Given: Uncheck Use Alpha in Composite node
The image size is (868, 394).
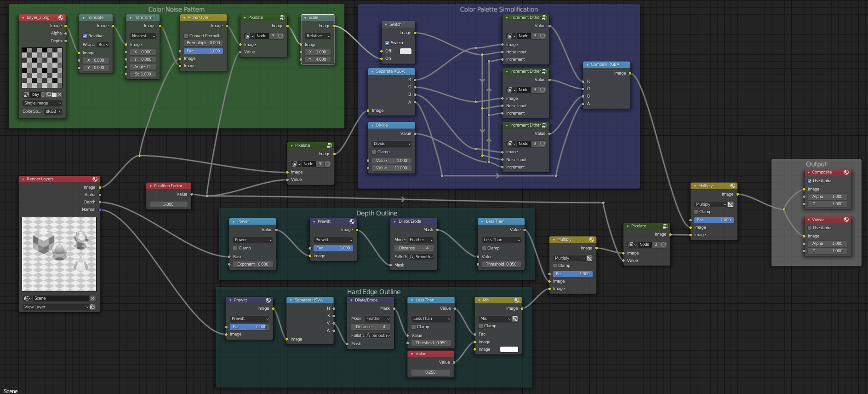Looking at the screenshot, I should click(809, 181).
